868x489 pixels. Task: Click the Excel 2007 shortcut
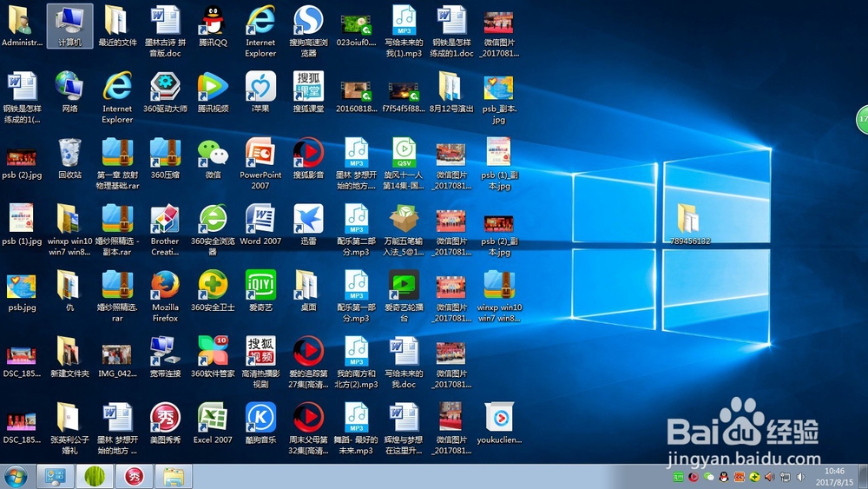(214, 423)
